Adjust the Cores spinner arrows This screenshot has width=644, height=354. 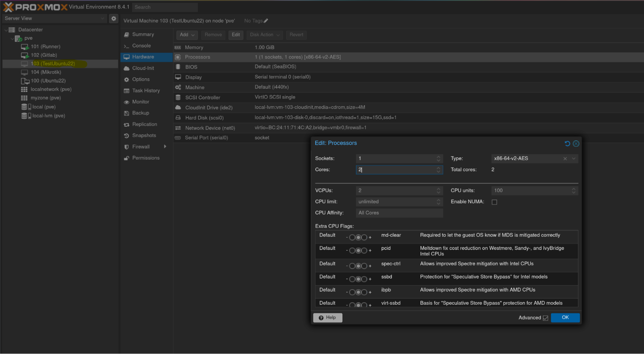438,170
